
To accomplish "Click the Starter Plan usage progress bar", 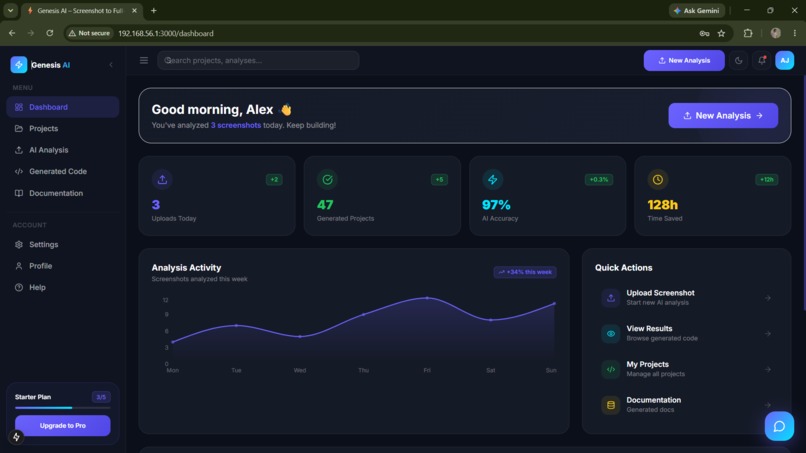I will pyautogui.click(x=63, y=408).
